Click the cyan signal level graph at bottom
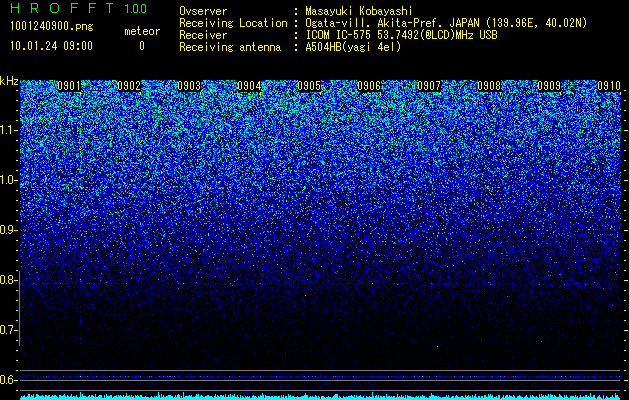 coord(321,396)
